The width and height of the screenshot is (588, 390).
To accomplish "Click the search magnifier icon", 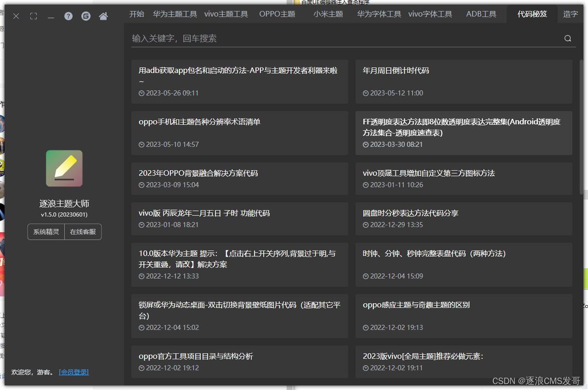I will tap(568, 39).
